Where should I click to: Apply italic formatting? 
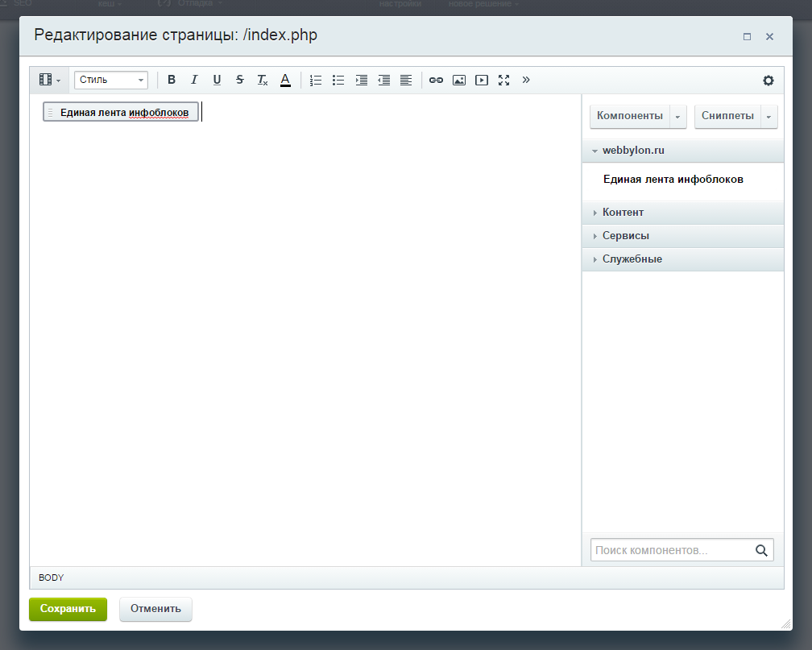(x=194, y=80)
